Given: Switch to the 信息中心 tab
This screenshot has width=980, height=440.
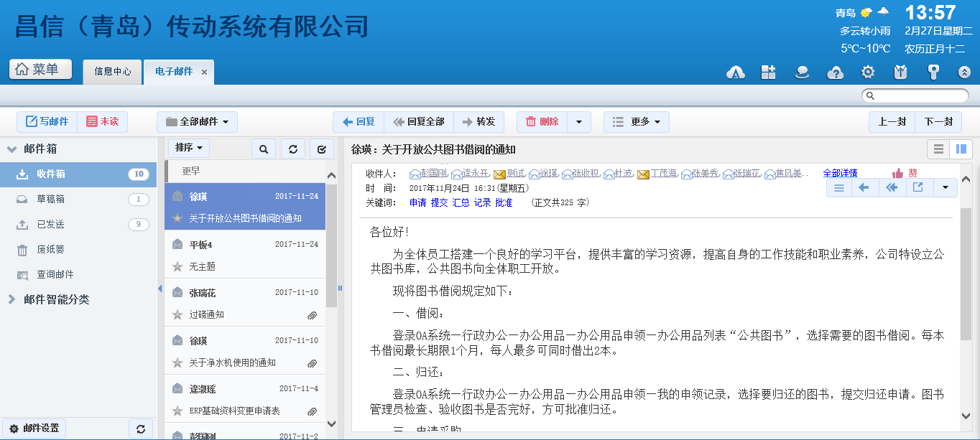Looking at the screenshot, I should tap(113, 72).
